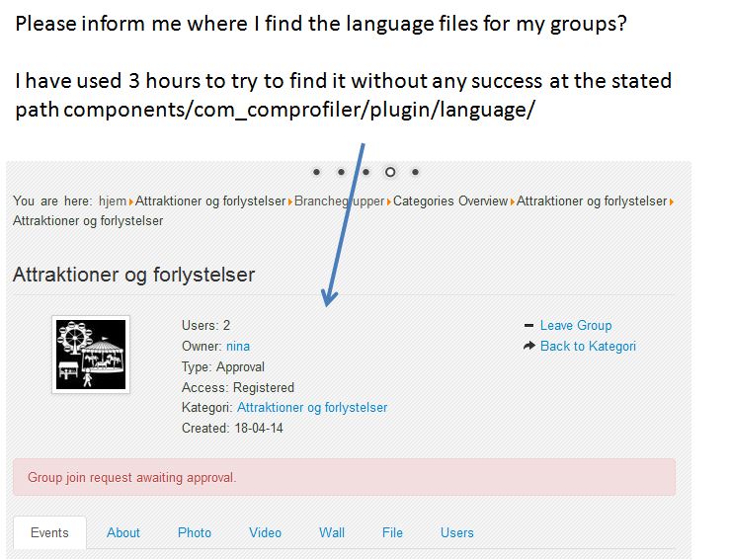Show the Users tab
The width and height of the screenshot is (731, 560).
(456, 532)
